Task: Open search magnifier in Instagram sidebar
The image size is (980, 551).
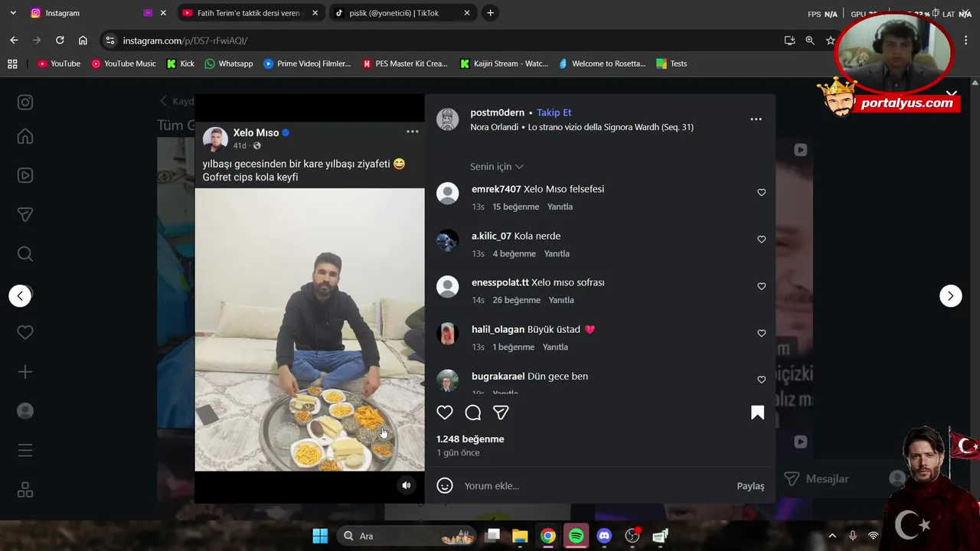Action: pyautogui.click(x=25, y=254)
